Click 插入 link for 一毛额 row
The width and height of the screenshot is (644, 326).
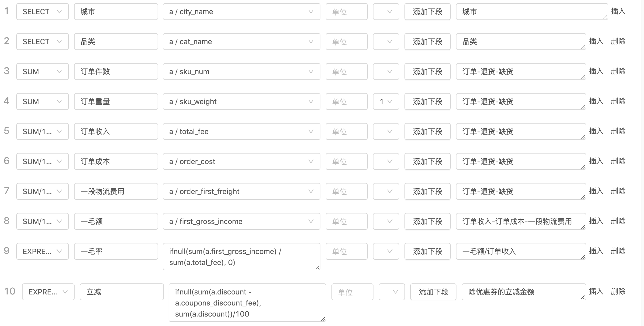click(596, 221)
